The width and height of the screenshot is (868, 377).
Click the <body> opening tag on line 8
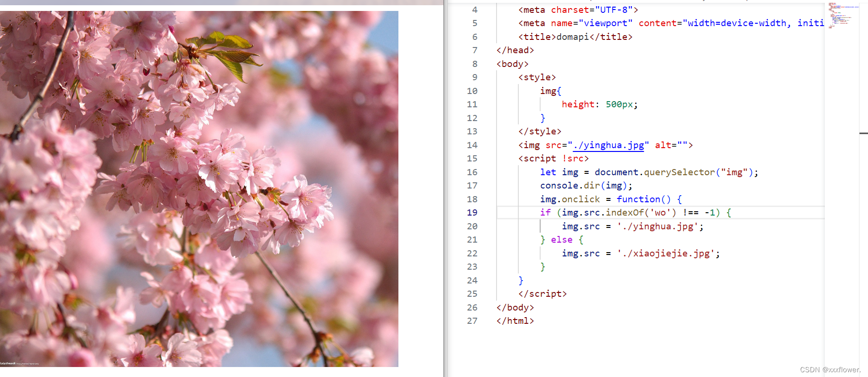tap(513, 64)
